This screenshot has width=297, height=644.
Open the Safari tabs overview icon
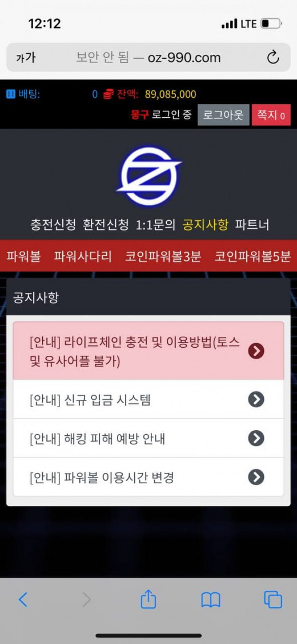273,600
